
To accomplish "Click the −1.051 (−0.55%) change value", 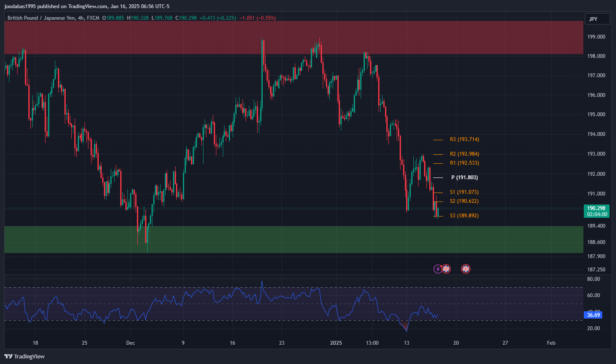I will [258, 18].
